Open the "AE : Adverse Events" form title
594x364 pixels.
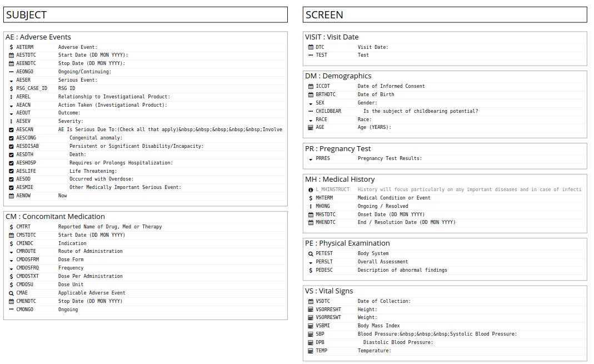tap(38, 37)
